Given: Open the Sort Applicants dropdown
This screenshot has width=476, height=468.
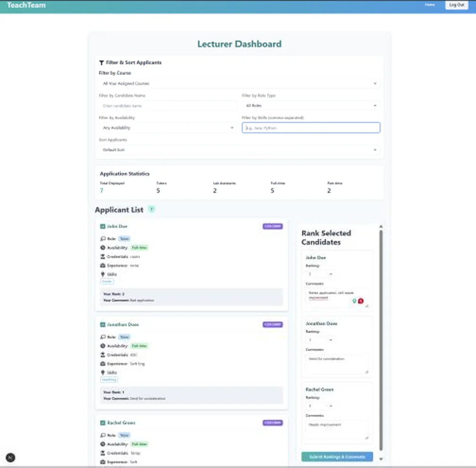Looking at the screenshot, I should click(x=239, y=150).
